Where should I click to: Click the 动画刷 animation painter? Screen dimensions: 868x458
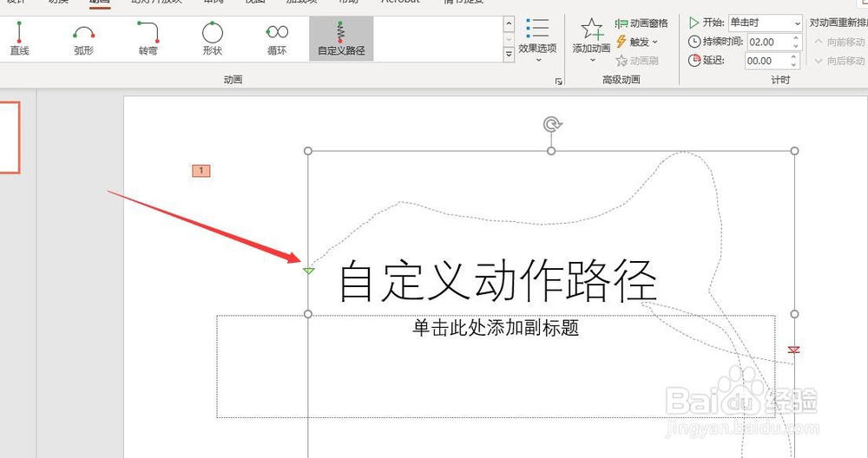637,61
